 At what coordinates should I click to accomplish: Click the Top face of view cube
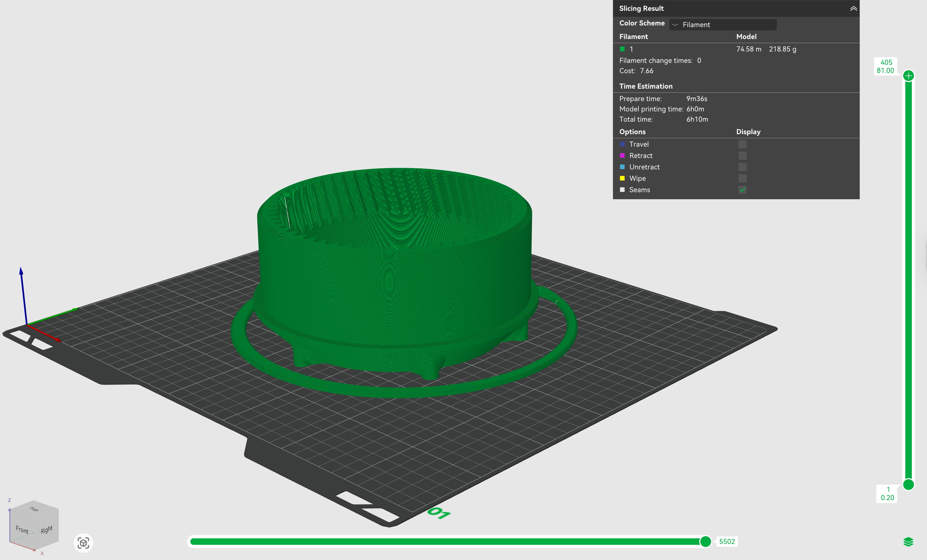click(34, 509)
